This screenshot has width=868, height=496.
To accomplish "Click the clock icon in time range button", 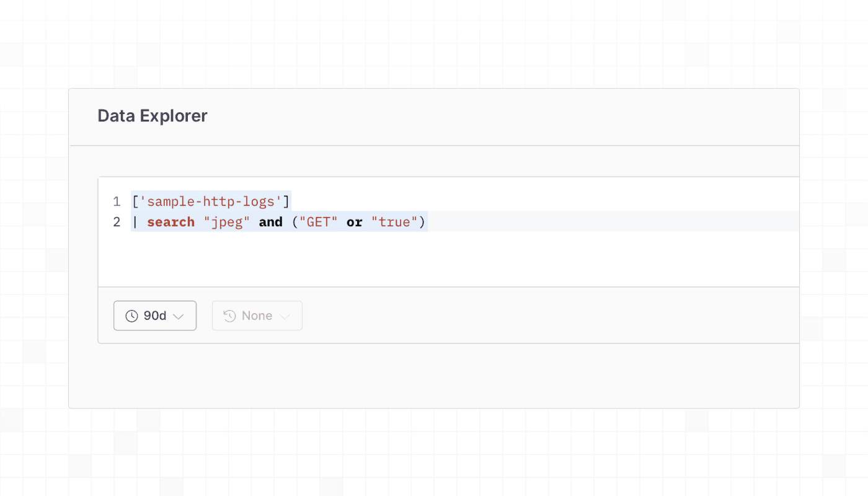I will pyautogui.click(x=131, y=316).
